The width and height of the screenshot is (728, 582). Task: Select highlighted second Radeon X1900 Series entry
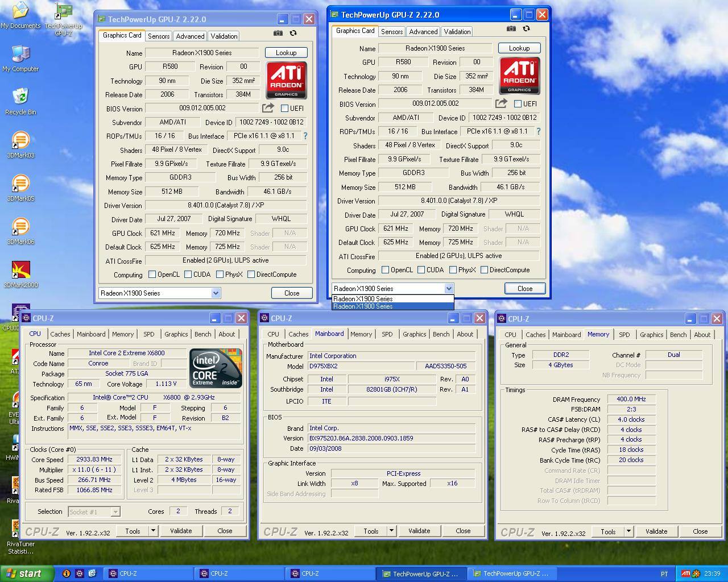(x=392, y=306)
